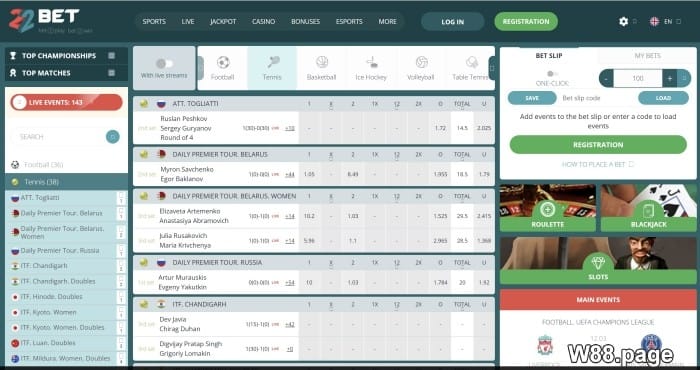Image resolution: width=700 pixels, height=370 pixels.
Task: Open the ESPORTS menu item
Action: [349, 21]
